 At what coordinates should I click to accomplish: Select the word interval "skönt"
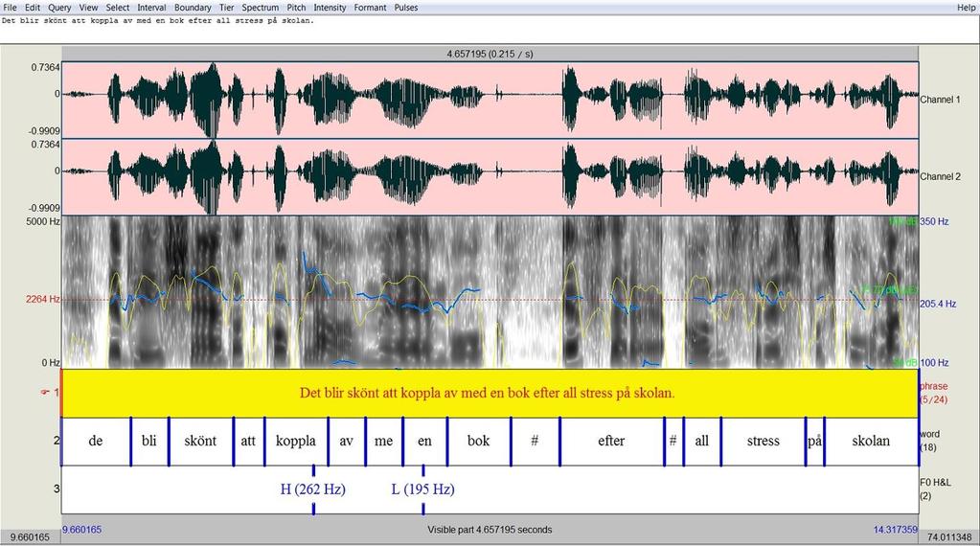click(x=200, y=441)
